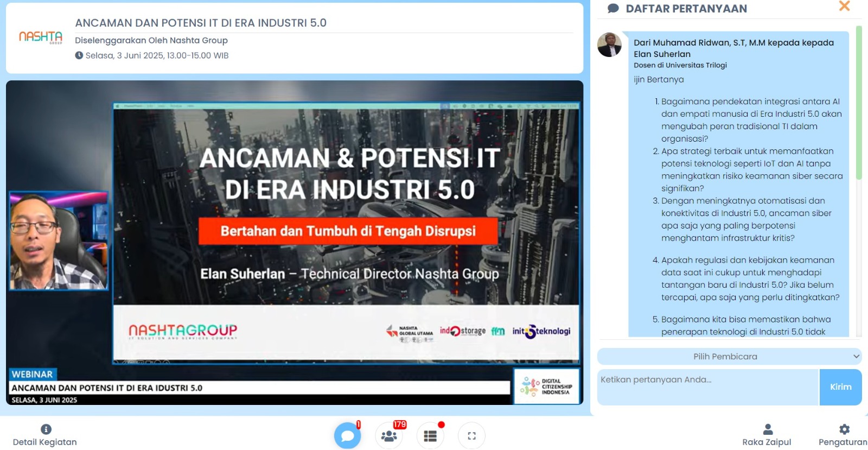
Task: Close the Daftar Pertanyaan panel
Action: (844, 7)
